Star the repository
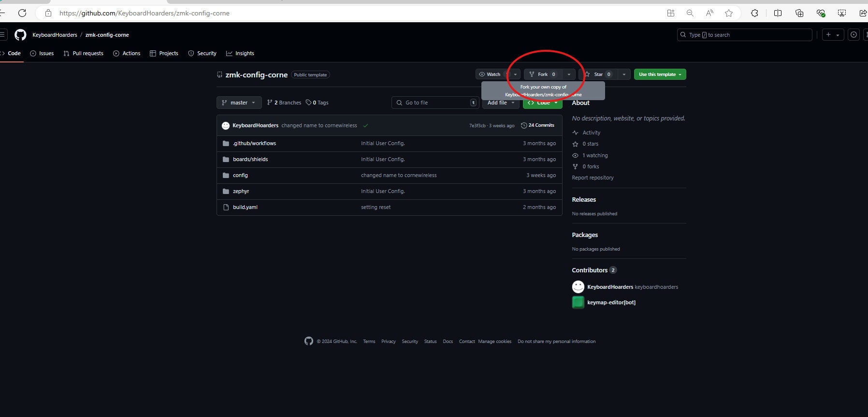Image resolution: width=868 pixels, height=417 pixels. [x=598, y=74]
